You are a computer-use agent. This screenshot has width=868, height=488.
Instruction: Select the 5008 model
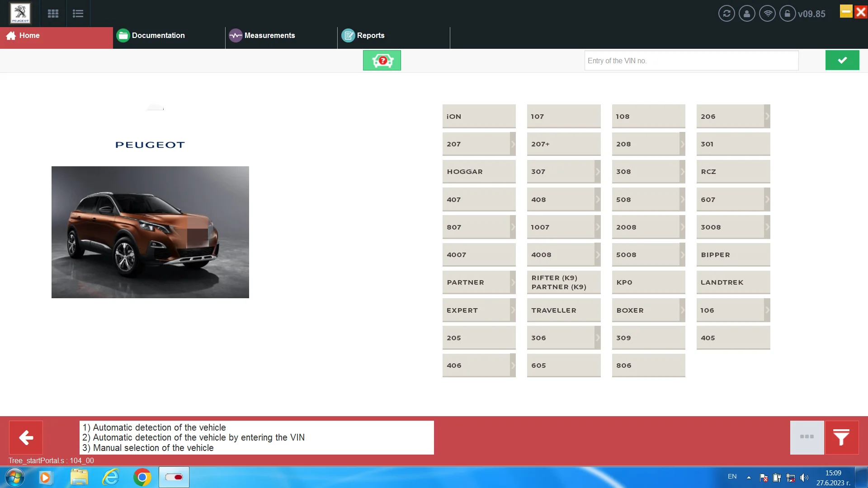(x=649, y=254)
